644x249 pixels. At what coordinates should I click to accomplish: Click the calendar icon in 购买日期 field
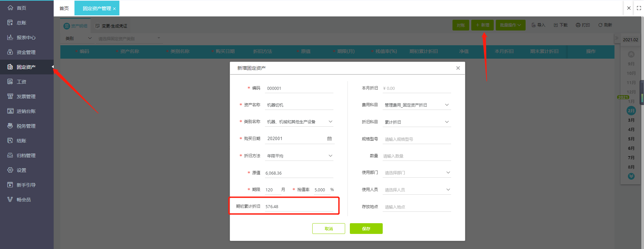coord(329,138)
